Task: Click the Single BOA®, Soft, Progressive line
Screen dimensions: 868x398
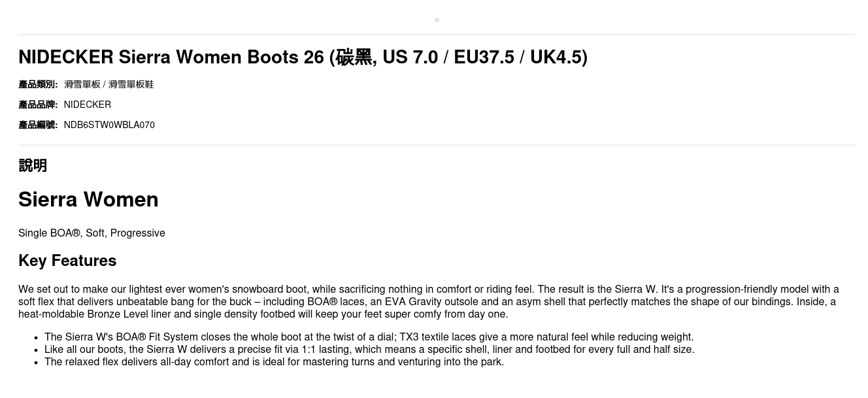Action: (92, 233)
